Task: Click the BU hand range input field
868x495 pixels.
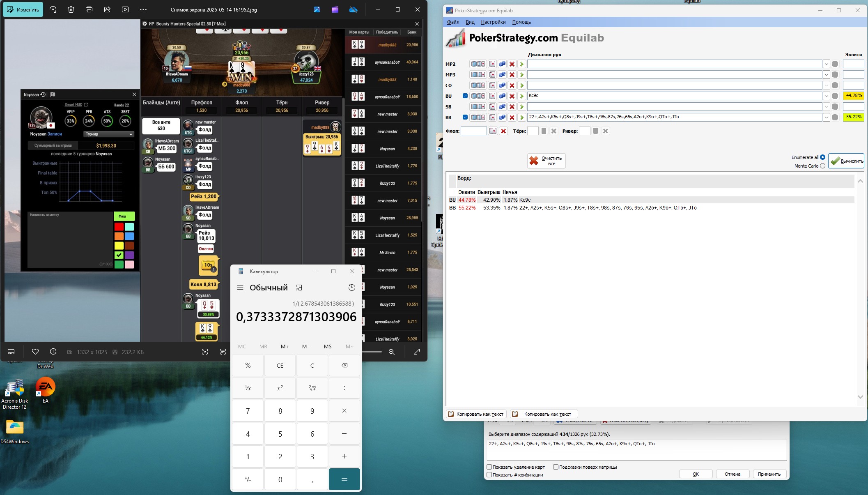Action: 675,96
